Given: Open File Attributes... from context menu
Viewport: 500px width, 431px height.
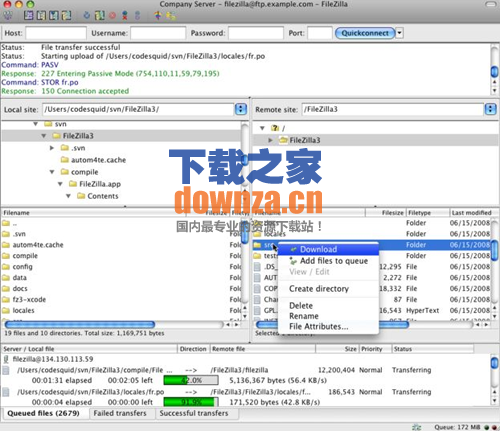Looking at the screenshot, I should (328, 327).
